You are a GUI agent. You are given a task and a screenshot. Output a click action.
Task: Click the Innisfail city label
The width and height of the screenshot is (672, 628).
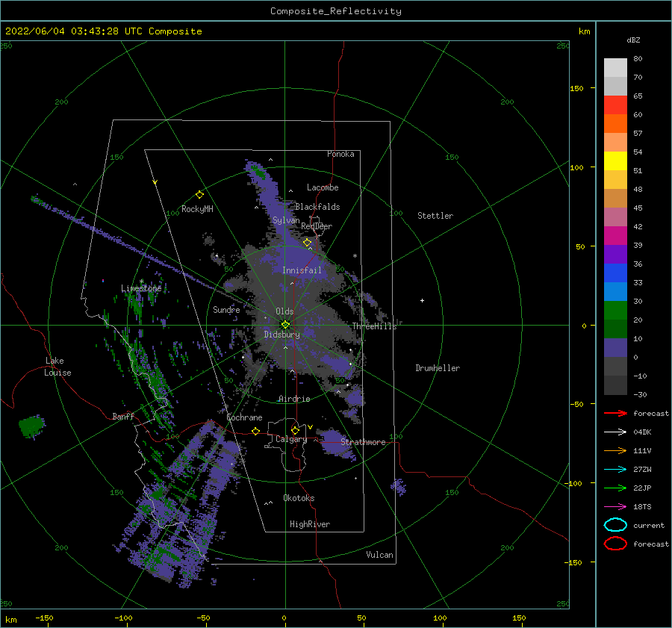click(x=302, y=270)
